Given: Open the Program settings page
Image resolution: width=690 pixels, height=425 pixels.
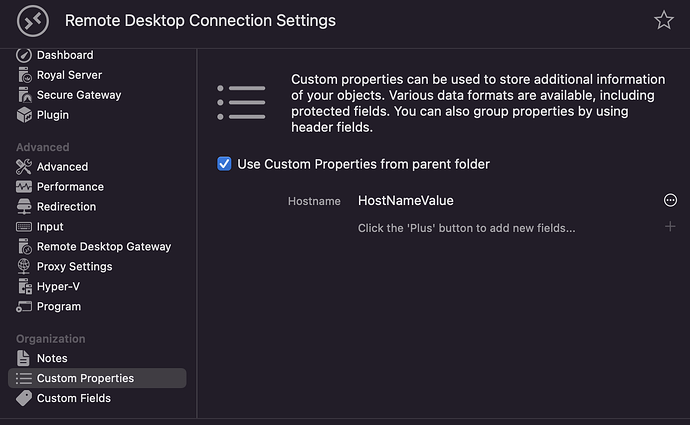Looking at the screenshot, I should pyautogui.click(x=58, y=307).
